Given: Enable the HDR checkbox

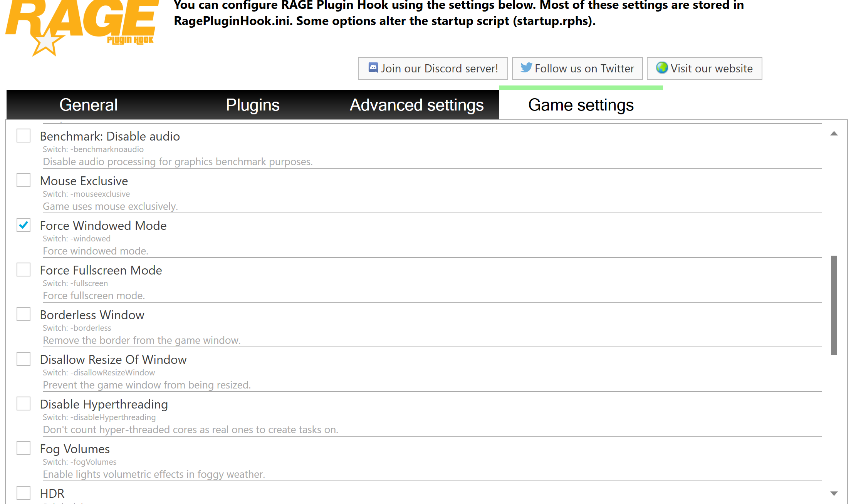Looking at the screenshot, I should click(x=23, y=493).
